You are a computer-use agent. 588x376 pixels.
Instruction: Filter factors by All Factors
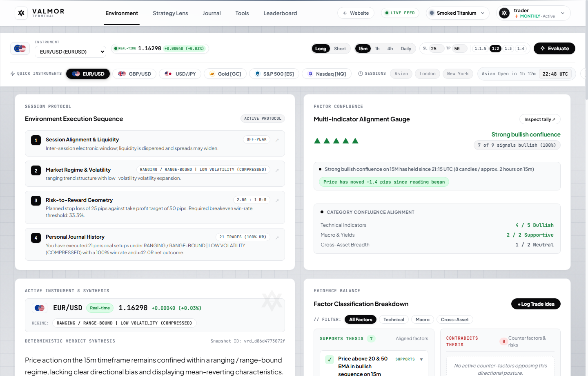coord(361,320)
